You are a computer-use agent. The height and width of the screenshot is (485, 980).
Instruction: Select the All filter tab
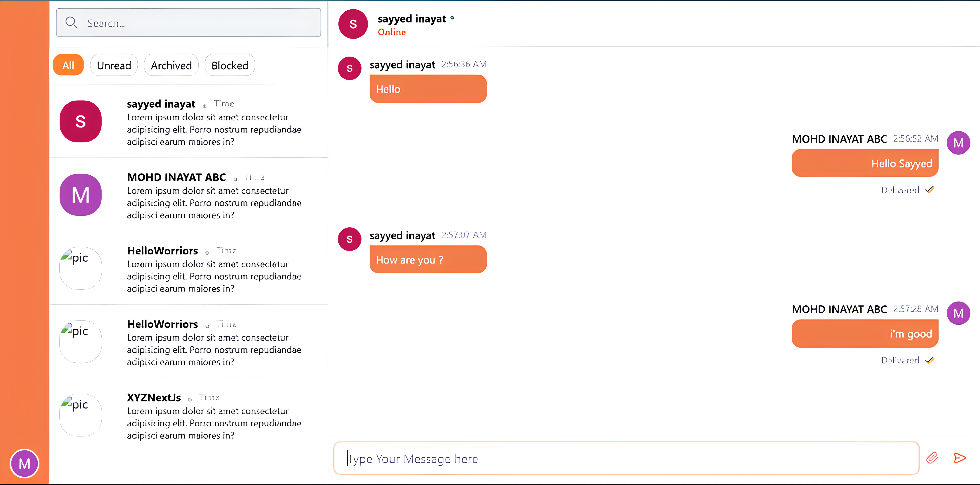click(69, 65)
